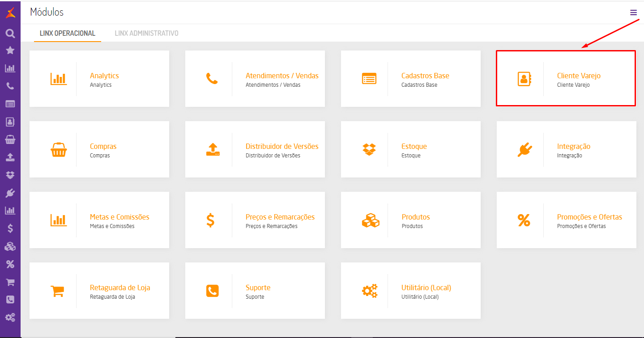Click the sidebar phone handset icon

(10, 86)
